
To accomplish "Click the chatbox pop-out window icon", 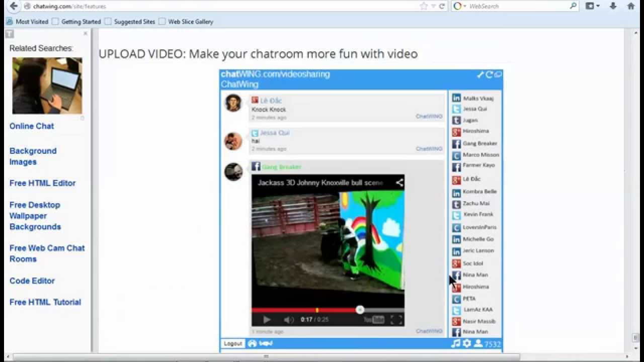I will pyautogui.click(x=498, y=74).
